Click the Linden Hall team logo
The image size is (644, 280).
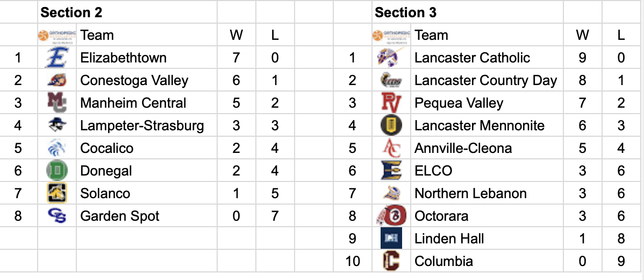pos(391,239)
